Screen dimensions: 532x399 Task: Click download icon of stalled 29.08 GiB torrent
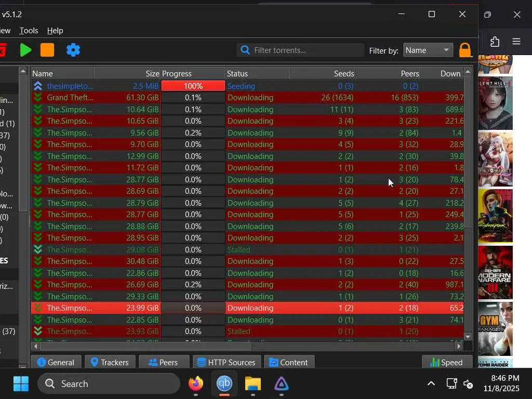pos(38,249)
